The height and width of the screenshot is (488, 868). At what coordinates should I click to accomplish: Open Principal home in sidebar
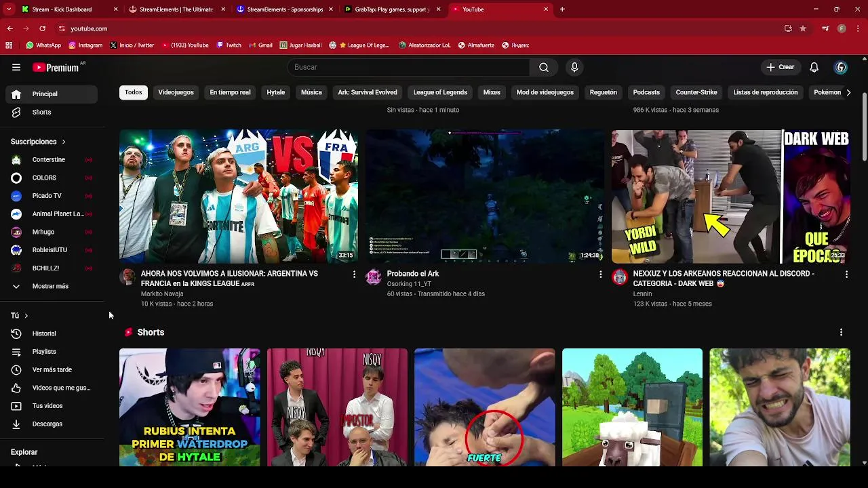coord(52,94)
